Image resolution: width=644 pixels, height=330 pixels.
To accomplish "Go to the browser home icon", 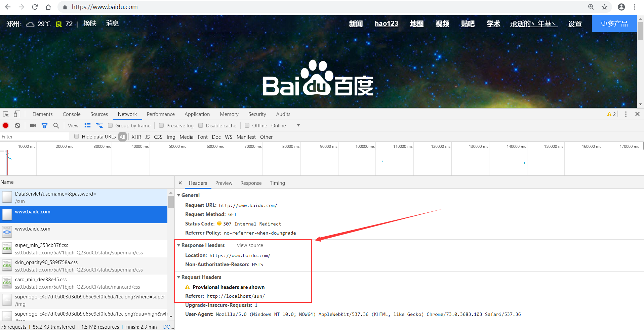I will pyautogui.click(x=48, y=7).
